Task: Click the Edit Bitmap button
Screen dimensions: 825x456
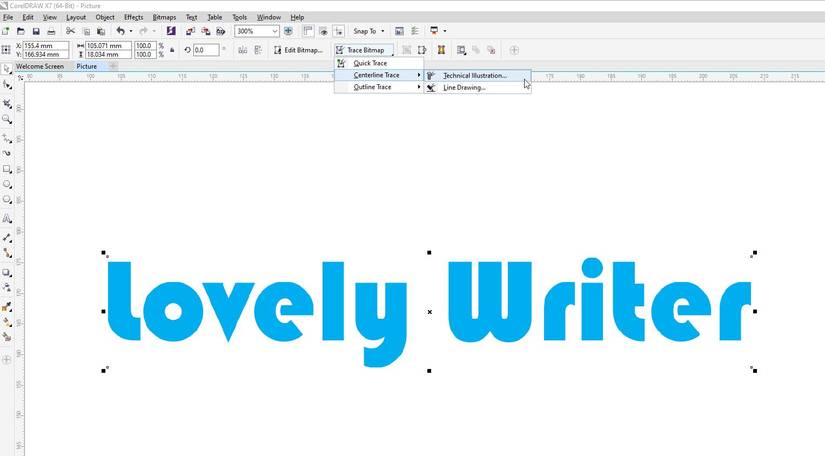Action: coord(298,50)
